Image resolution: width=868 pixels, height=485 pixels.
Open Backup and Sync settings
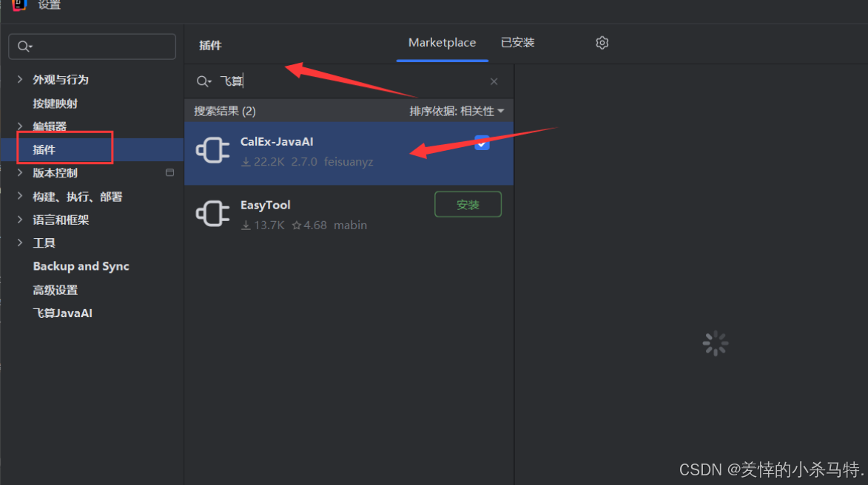81,266
